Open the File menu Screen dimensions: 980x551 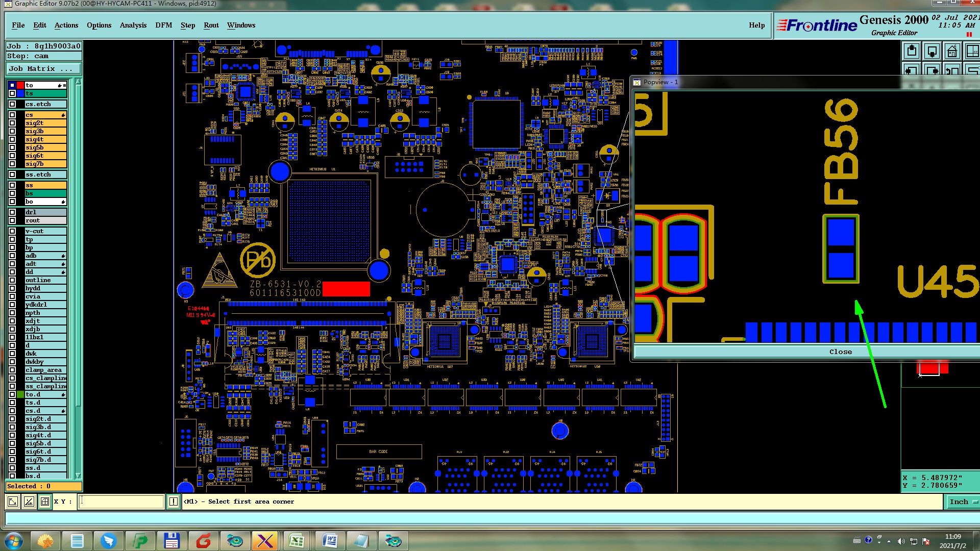click(18, 25)
